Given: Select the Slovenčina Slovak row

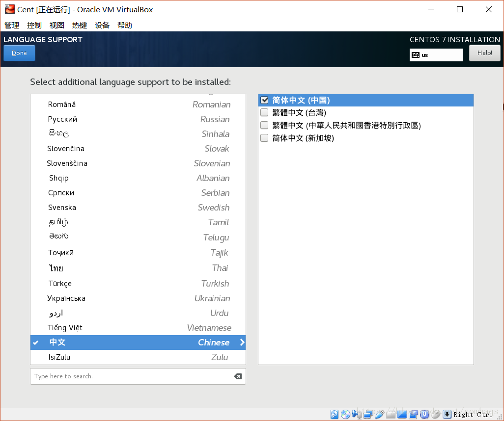Looking at the screenshot, I should 138,149.
